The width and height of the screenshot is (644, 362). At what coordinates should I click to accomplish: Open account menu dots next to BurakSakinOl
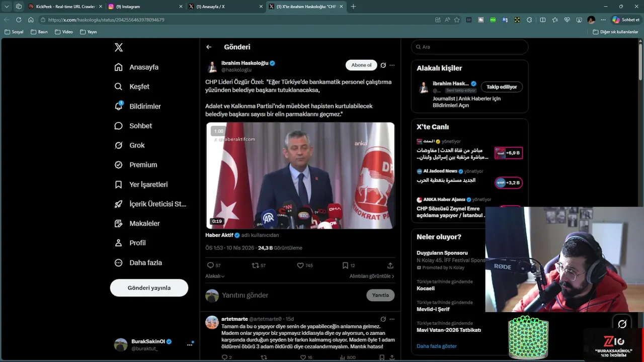[x=190, y=344]
